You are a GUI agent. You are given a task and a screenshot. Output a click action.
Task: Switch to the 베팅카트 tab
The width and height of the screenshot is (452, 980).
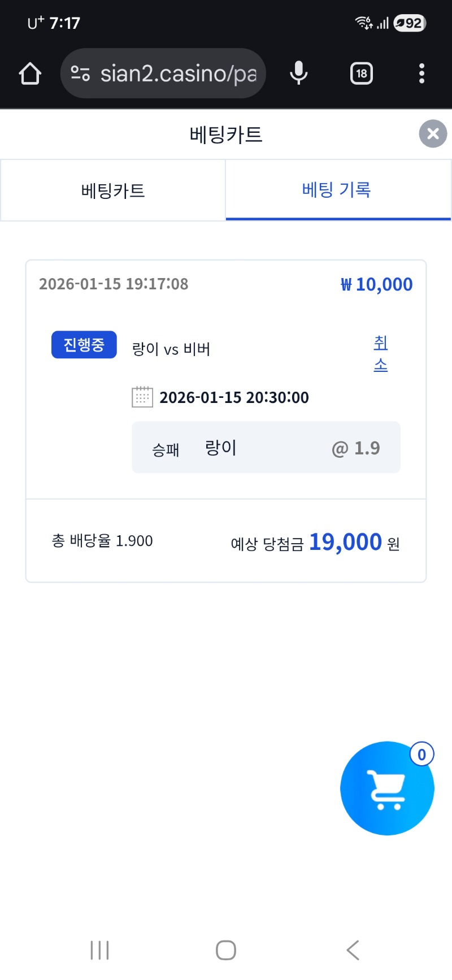113,190
